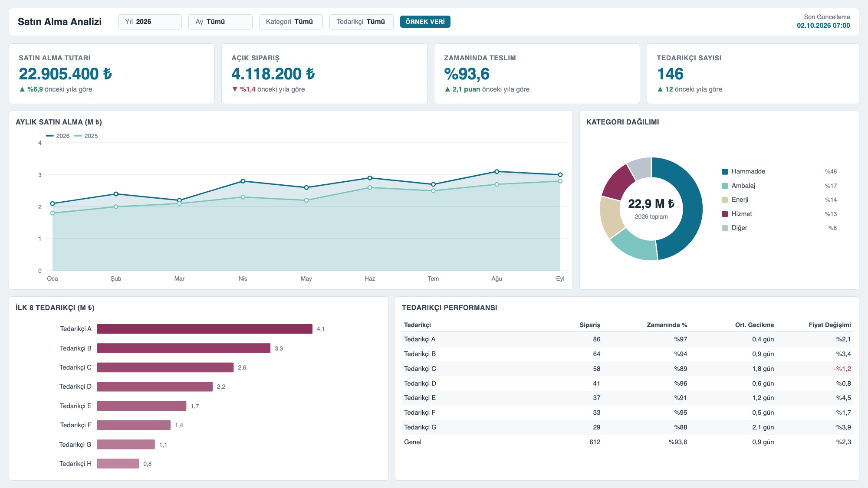Click the ÖRNEK VERİ badge button

(x=425, y=22)
